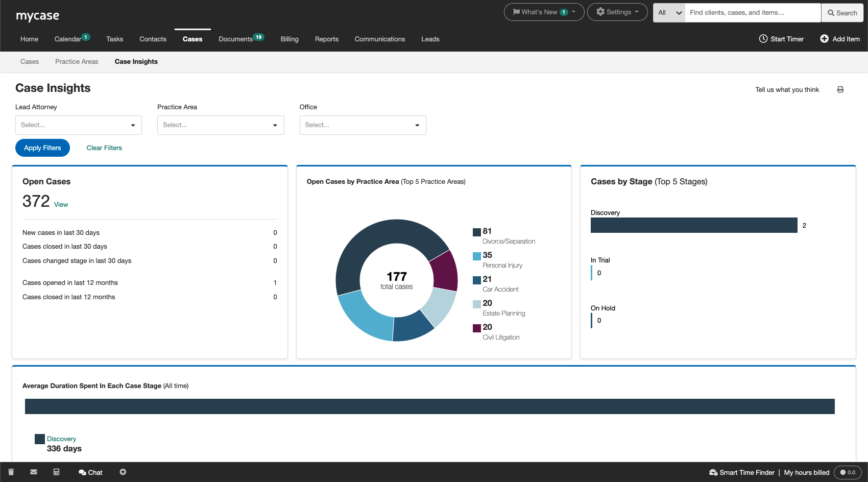Toggle the My hours billed switch
Screen dimensions: 868x482
pos(848,472)
